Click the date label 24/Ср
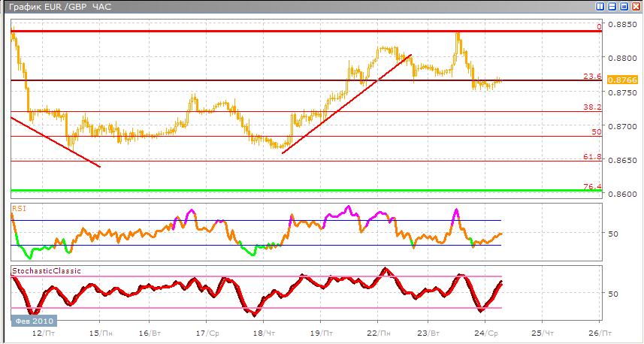This screenshot has height=344, width=644. [485, 332]
